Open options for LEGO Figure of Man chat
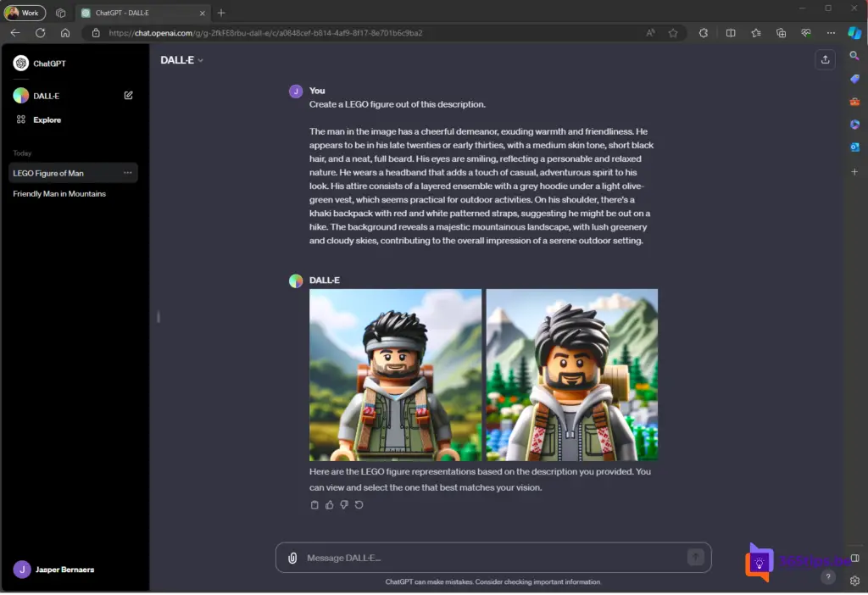The height and width of the screenshot is (595, 868). 128,173
